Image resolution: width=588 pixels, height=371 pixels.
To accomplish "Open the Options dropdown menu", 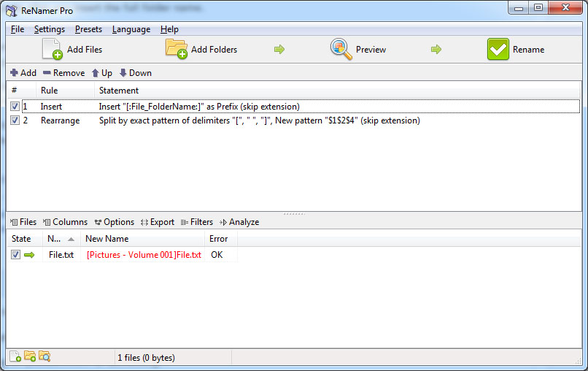I will [x=115, y=222].
